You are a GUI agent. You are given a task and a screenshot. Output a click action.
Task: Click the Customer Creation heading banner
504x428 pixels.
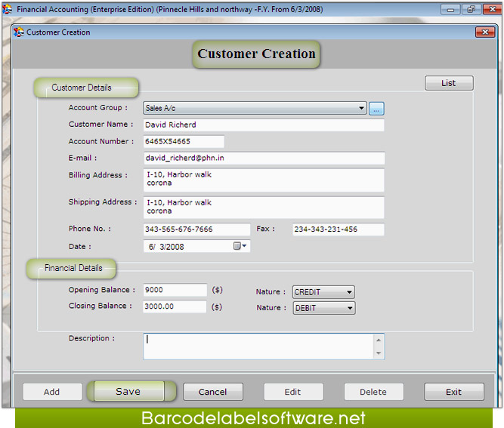tap(256, 54)
